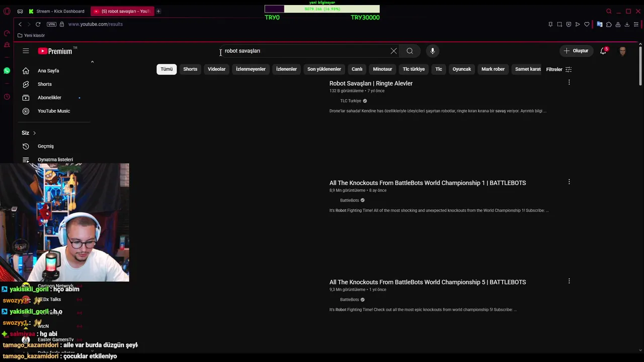644x362 pixels.
Task: Open the ad blocker shield icon
Action: click(x=569, y=24)
